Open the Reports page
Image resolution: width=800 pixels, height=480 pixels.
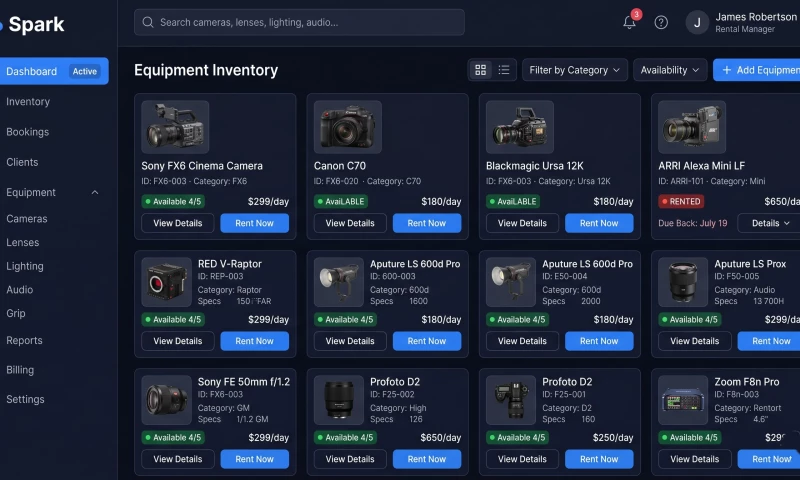[x=24, y=340]
